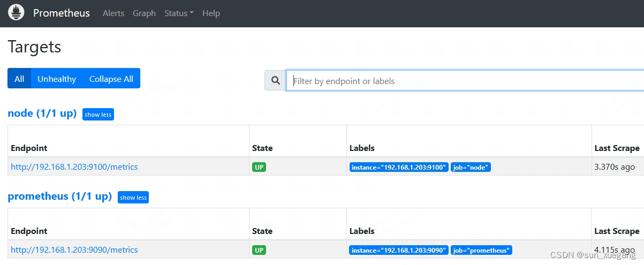Click Endpoint column header in prometheus table

pyautogui.click(x=29, y=231)
